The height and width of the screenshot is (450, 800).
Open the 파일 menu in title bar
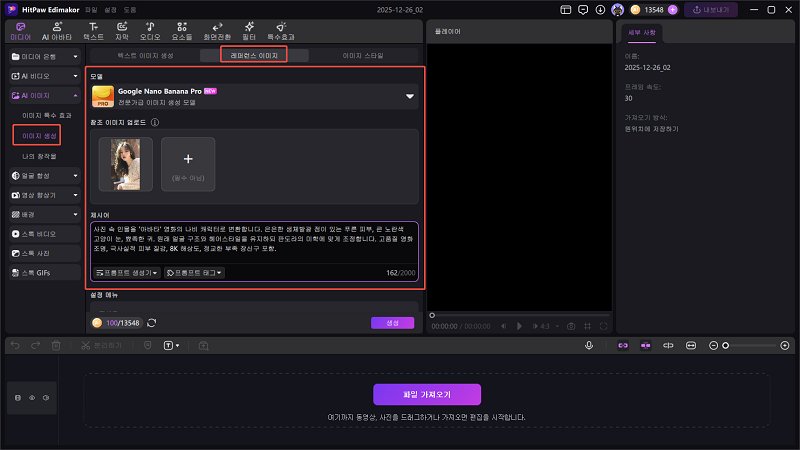[91, 10]
